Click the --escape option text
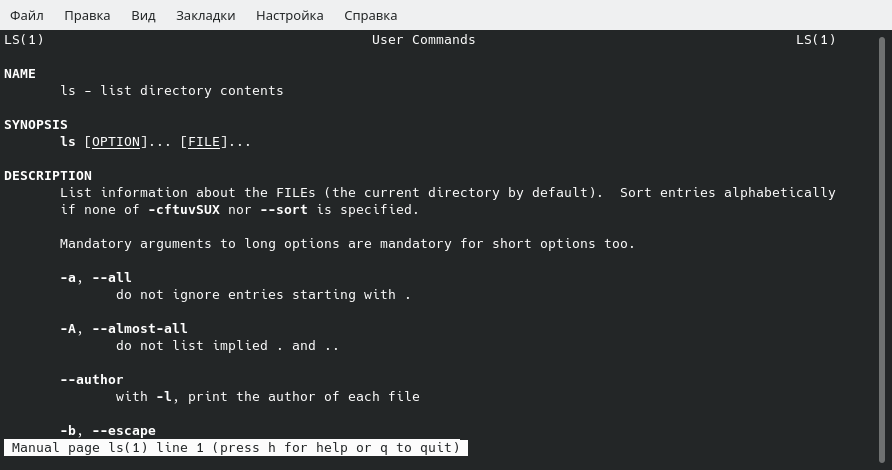The image size is (892, 470). tap(124, 431)
